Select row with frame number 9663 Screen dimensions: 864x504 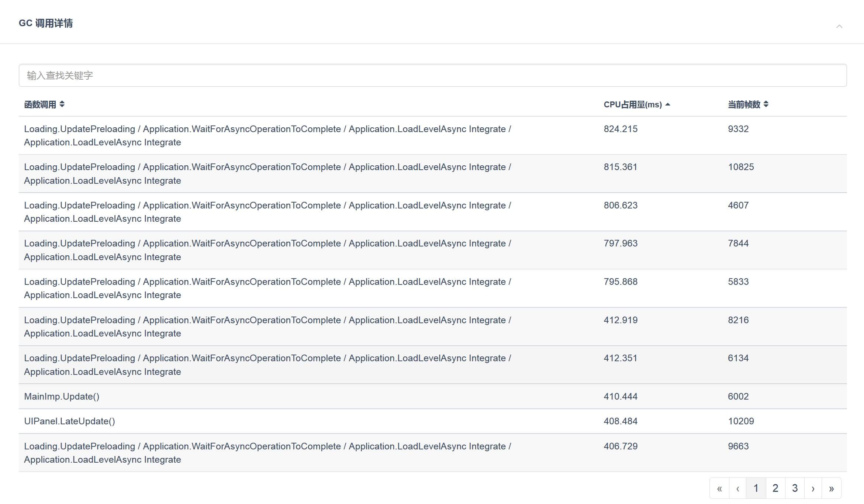[x=738, y=446]
